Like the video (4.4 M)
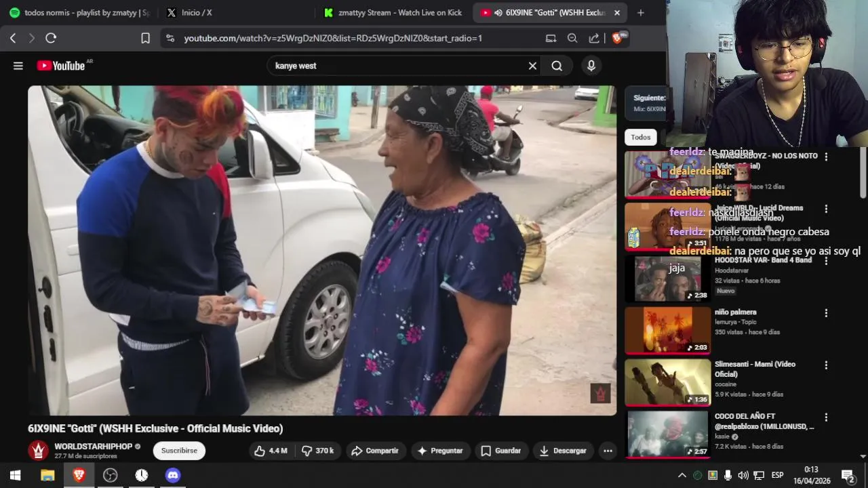The height and width of the screenshot is (488, 868). [x=271, y=451]
